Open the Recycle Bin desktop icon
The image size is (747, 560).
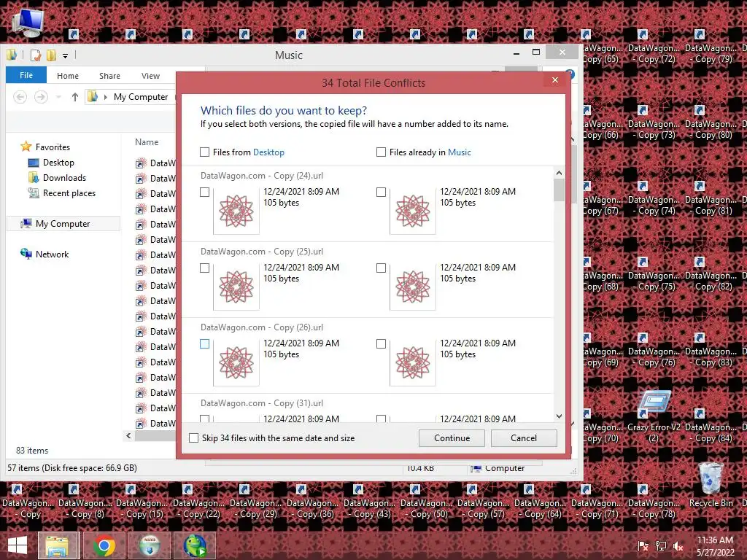tap(711, 485)
